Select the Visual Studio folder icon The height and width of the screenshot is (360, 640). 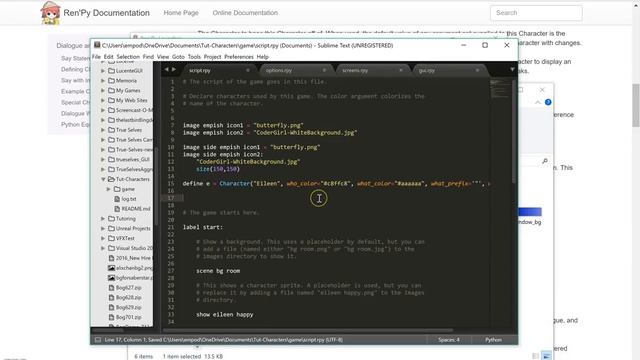pyautogui.click(x=111, y=248)
